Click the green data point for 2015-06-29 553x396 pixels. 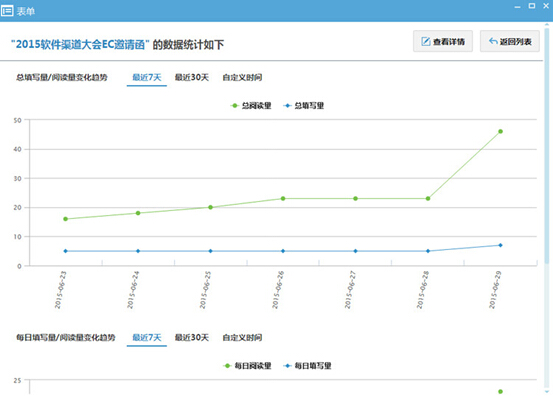click(x=500, y=132)
